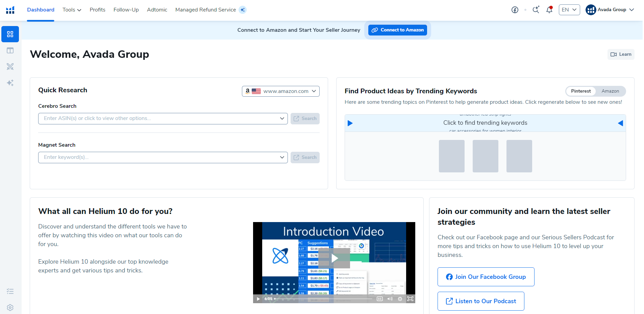The image size is (644, 314).
Task: Open the www.amazon.com marketplace dropdown
Action: [281, 91]
